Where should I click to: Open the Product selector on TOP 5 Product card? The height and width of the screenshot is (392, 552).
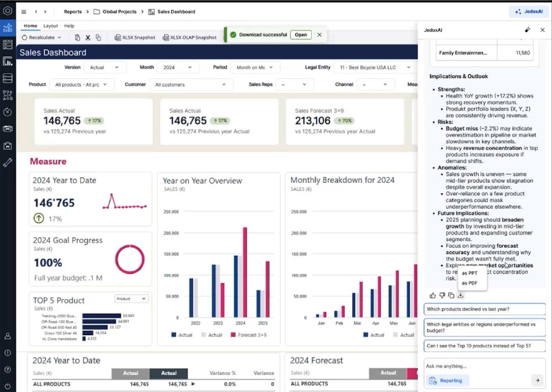tap(131, 299)
